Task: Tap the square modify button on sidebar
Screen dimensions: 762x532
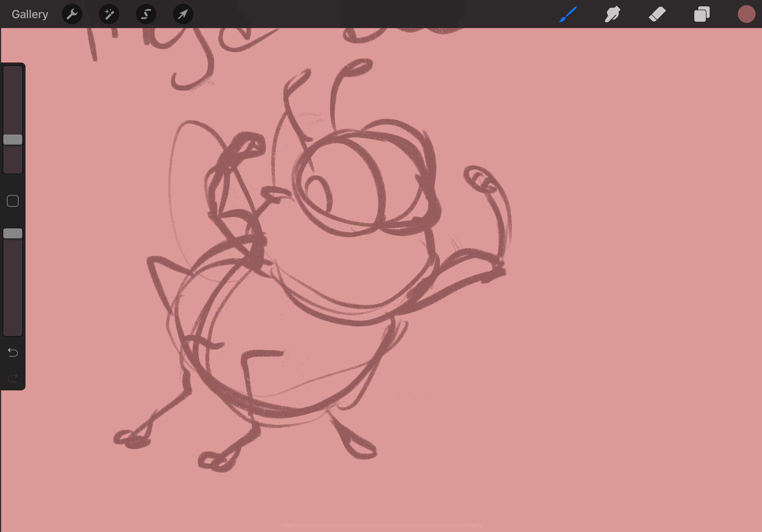Action: click(13, 201)
